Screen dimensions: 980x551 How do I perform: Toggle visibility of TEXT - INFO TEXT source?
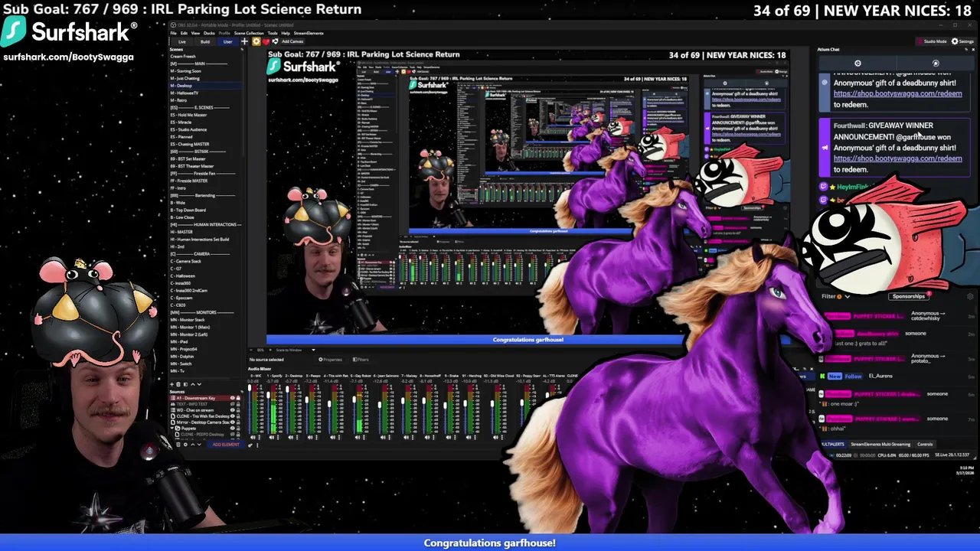click(x=233, y=404)
